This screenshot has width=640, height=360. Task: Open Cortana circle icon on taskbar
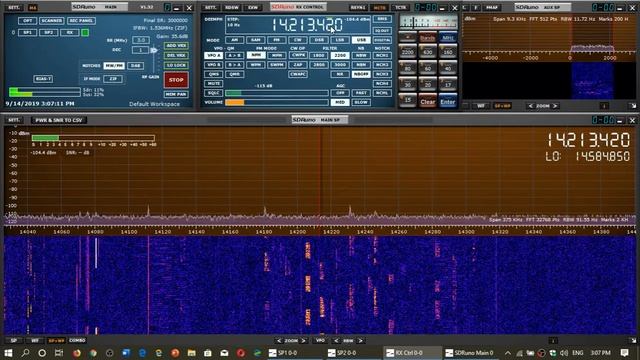tap(42, 353)
